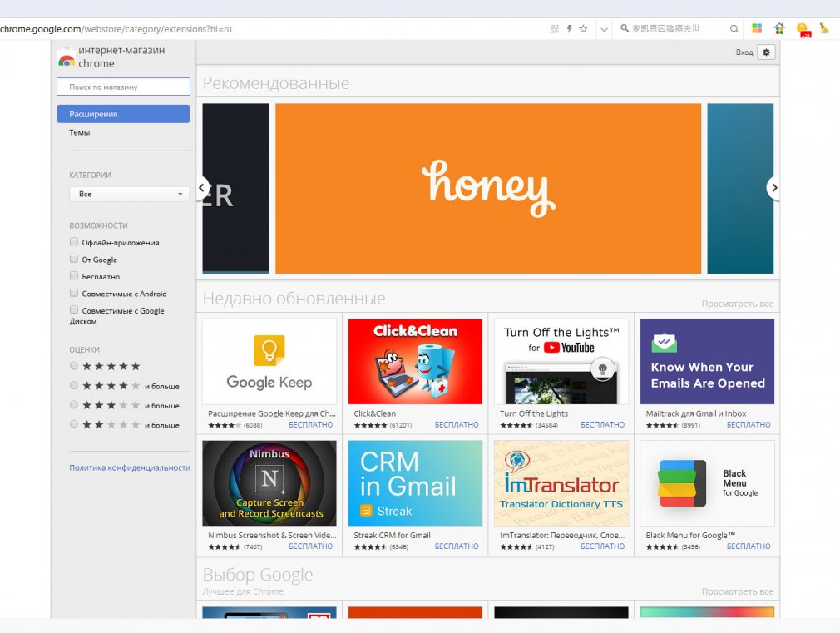Expand the address bar history dropdown arrow

point(604,29)
